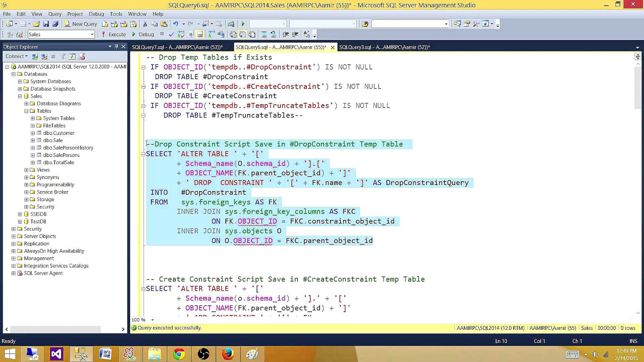
Task: Toggle Auto Hide pin on Object Explorer
Action: pos(116,46)
